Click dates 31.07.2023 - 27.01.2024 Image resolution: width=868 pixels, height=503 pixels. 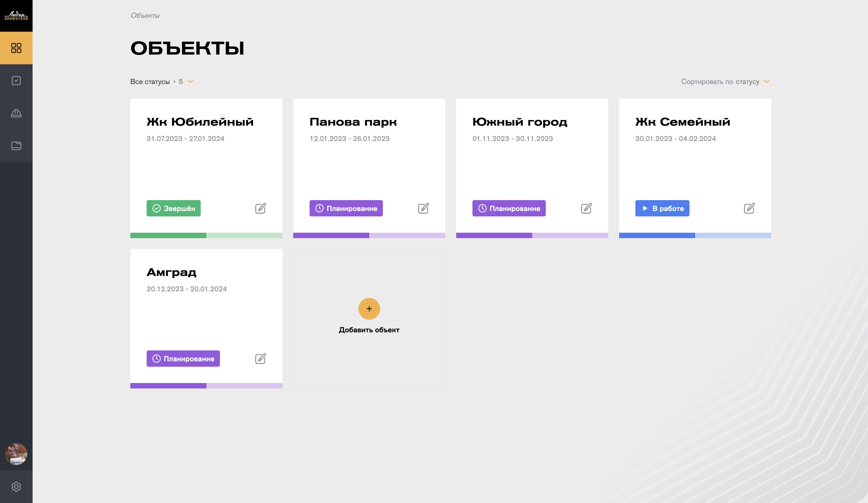click(185, 139)
